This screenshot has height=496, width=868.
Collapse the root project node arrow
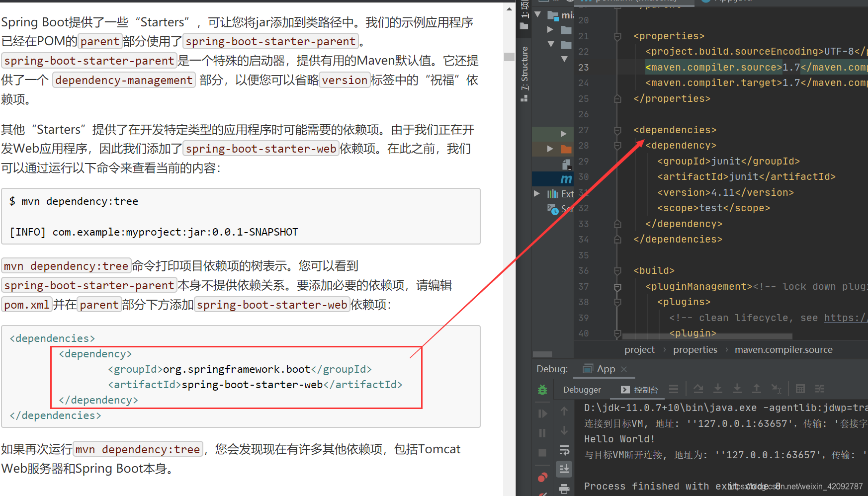pos(538,14)
